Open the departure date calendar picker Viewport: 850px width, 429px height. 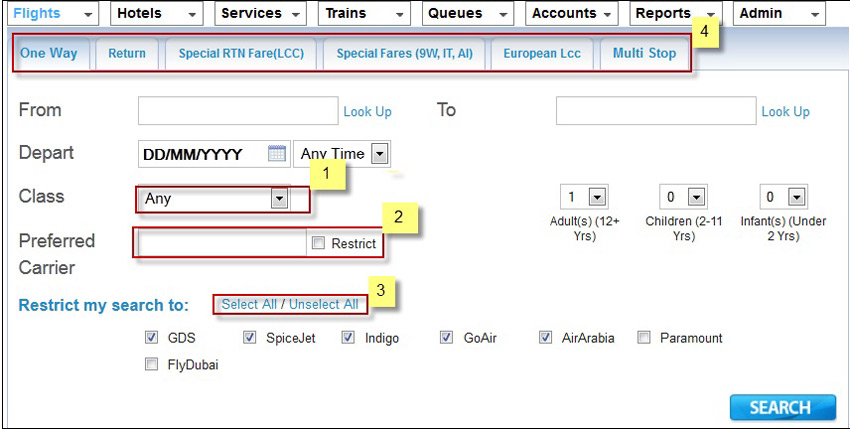coord(277,154)
